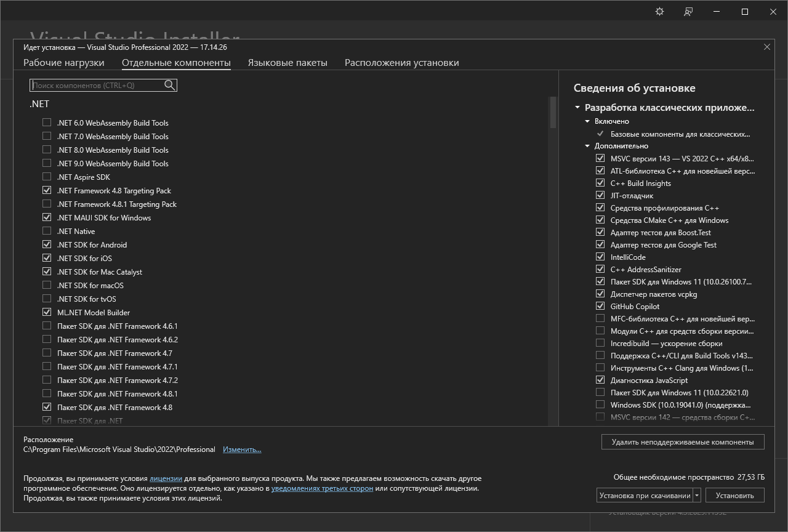788x532 pixels.
Task: Disable .NET SDK for Android
Action: (x=47, y=244)
